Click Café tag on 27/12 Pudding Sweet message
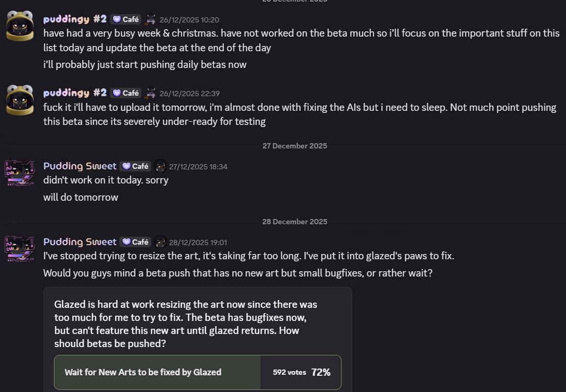This screenshot has height=392, width=566. pyautogui.click(x=135, y=166)
